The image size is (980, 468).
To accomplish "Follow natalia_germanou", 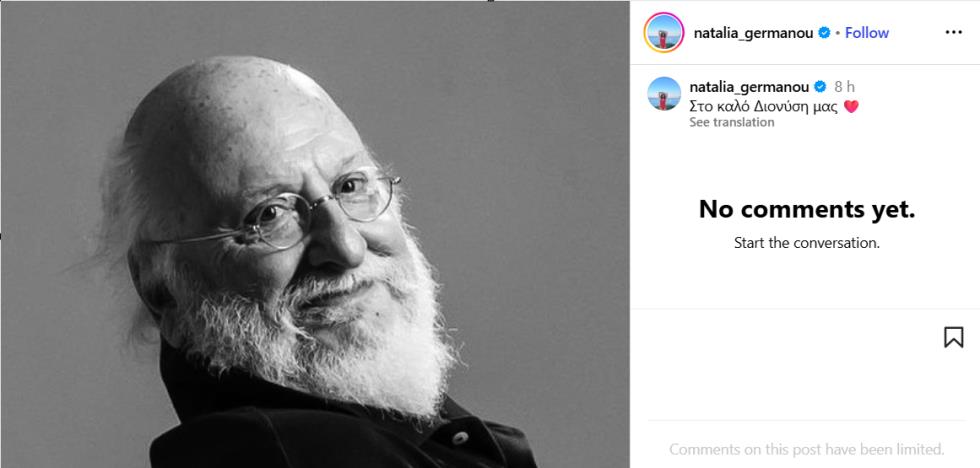I will pos(866,32).
